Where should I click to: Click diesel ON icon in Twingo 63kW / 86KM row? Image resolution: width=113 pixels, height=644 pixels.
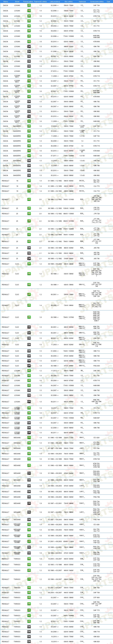pyautogui.click(x=29, y=642)
